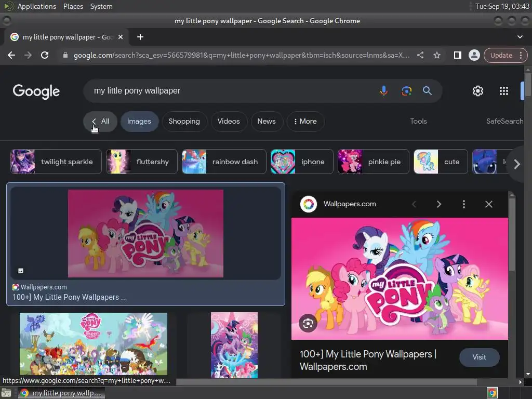Select the Images tab
Screen dimensions: 532x399
pyautogui.click(x=139, y=122)
